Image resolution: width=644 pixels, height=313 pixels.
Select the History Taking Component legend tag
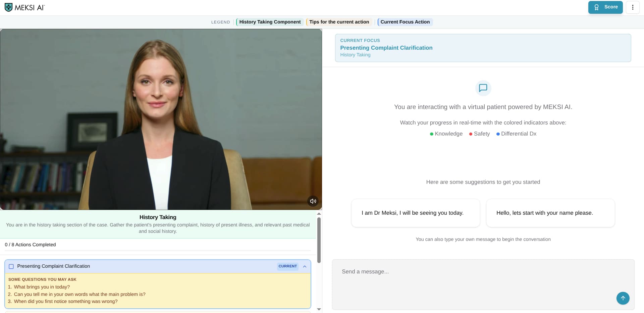click(x=270, y=22)
